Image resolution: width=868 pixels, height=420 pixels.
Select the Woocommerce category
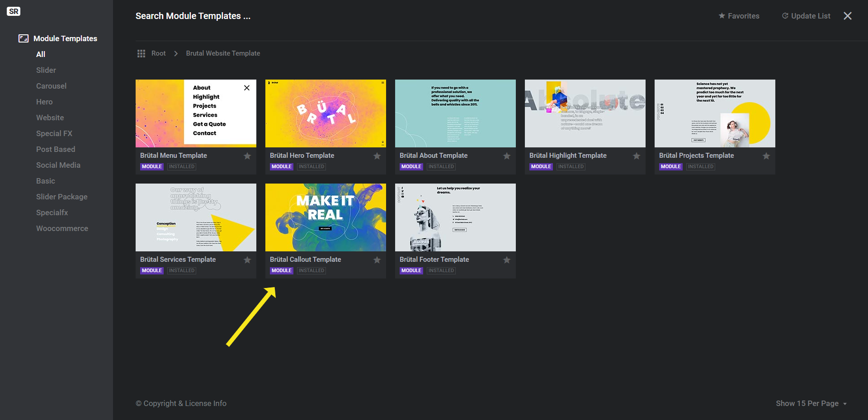pos(62,228)
